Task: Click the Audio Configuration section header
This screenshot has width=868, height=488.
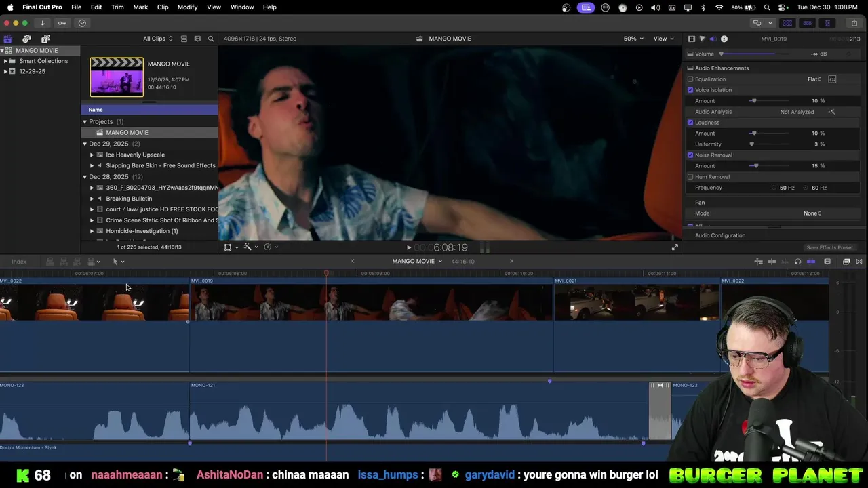Action: point(720,235)
